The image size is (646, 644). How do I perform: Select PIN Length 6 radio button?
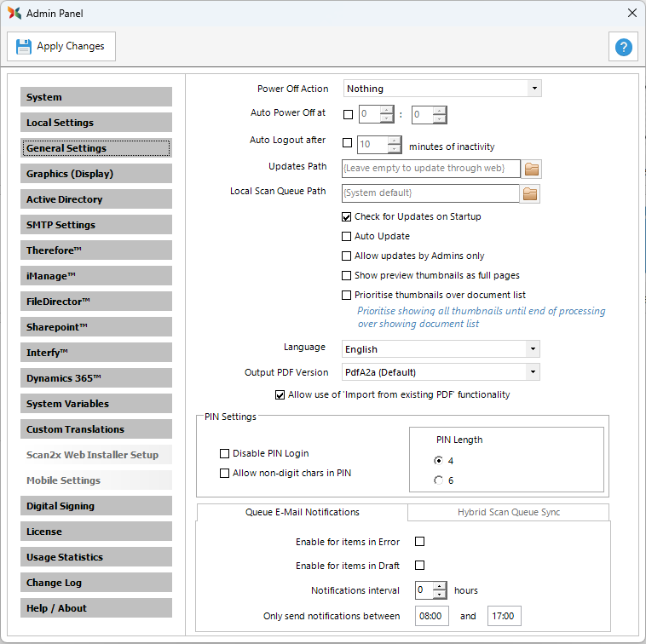[438, 480]
